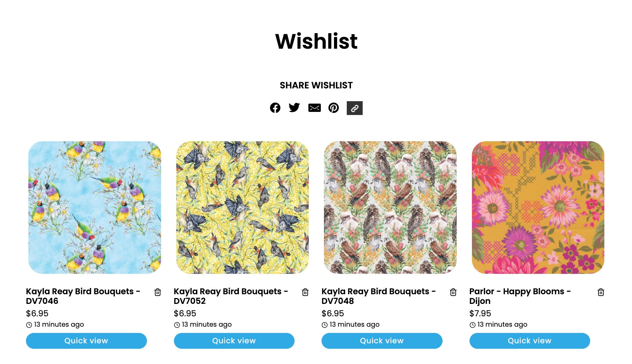Screen dimensions: 632x364
Task: Quick view Parlor Happy Blooms Dijon
Action: tap(530, 341)
